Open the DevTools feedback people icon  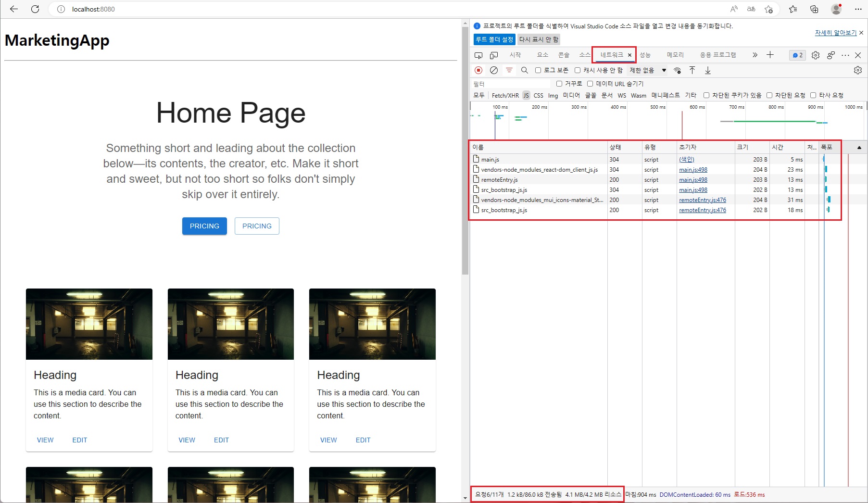831,55
